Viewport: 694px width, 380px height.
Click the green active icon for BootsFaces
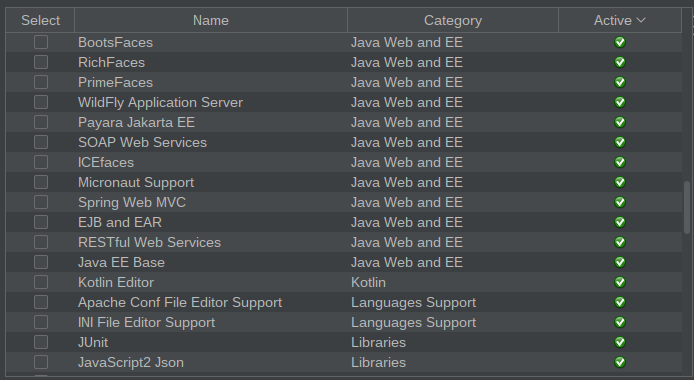tap(620, 42)
